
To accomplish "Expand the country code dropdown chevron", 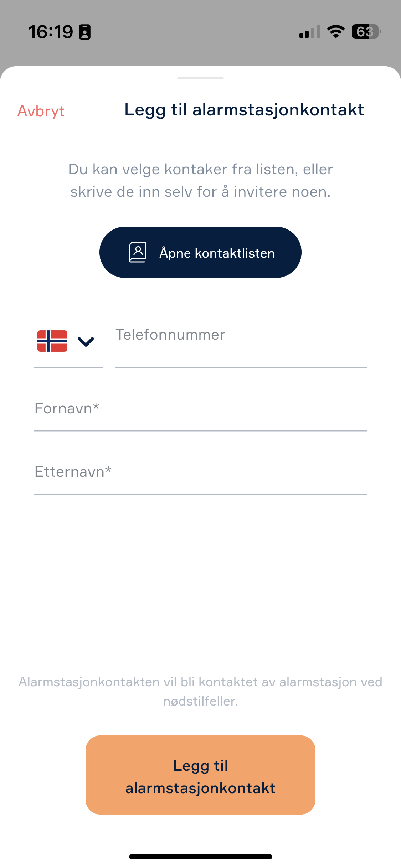I will tap(86, 341).
